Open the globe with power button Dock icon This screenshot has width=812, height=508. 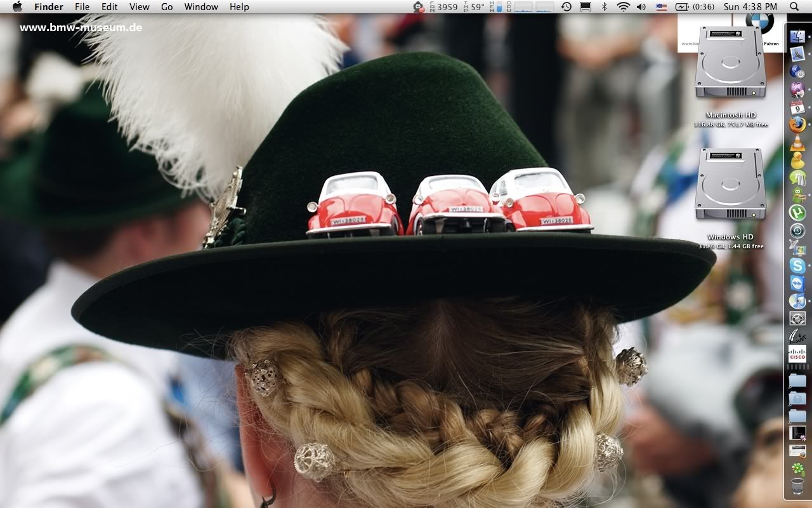click(797, 72)
